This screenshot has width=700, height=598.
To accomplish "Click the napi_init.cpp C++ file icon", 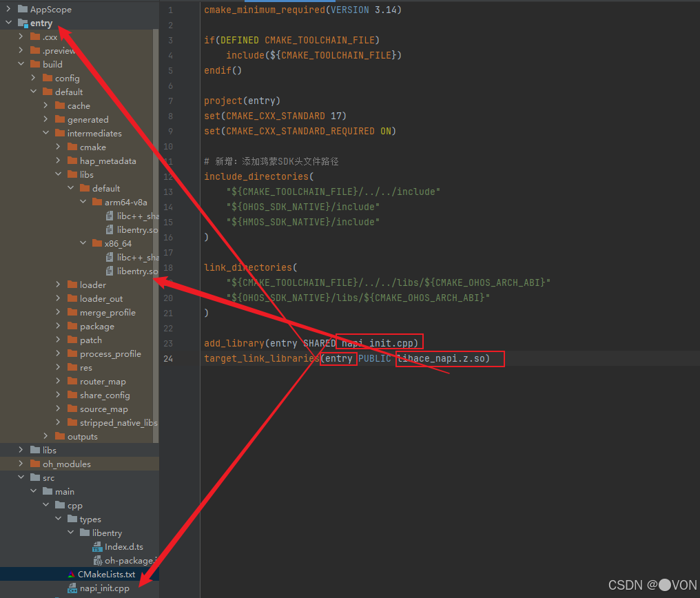I will tap(72, 588).
